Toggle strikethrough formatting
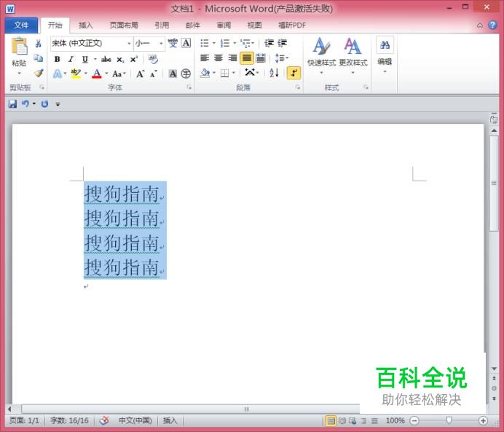The width and height of the screenshot is (504, 432). (106, 59)
